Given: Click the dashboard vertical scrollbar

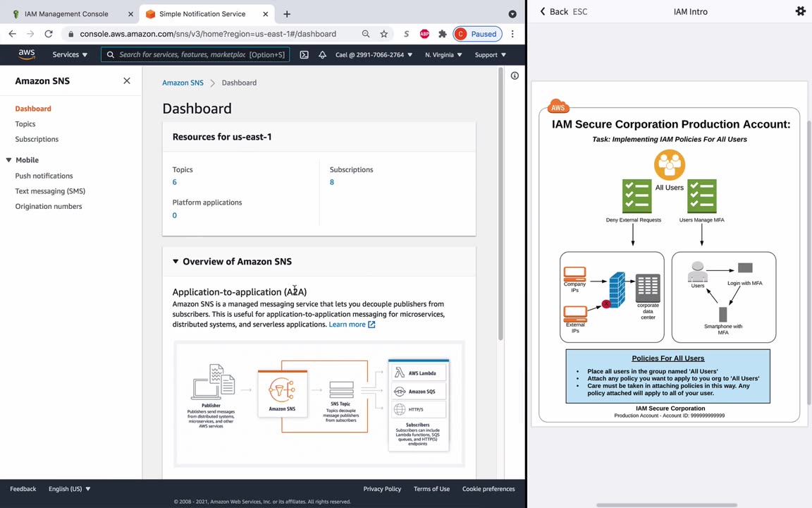Looking at the screenshot, I should [500, 204].
